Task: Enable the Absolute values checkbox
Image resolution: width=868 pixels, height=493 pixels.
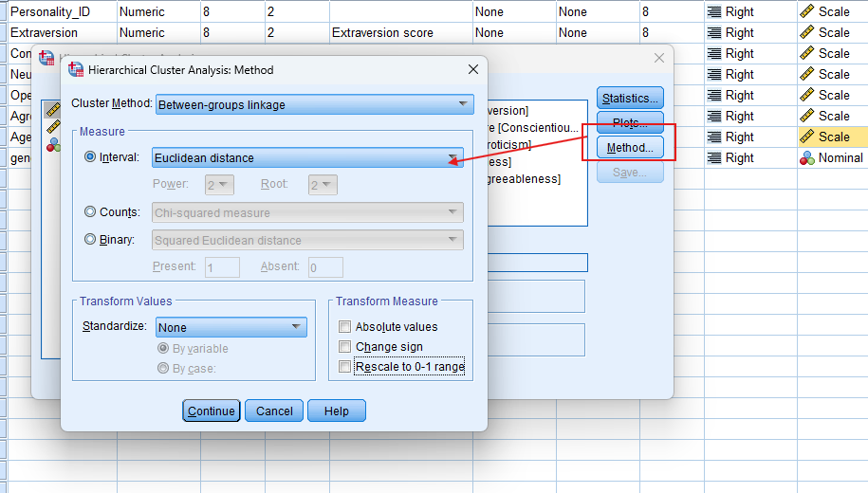Action: [x=345, y=327]
